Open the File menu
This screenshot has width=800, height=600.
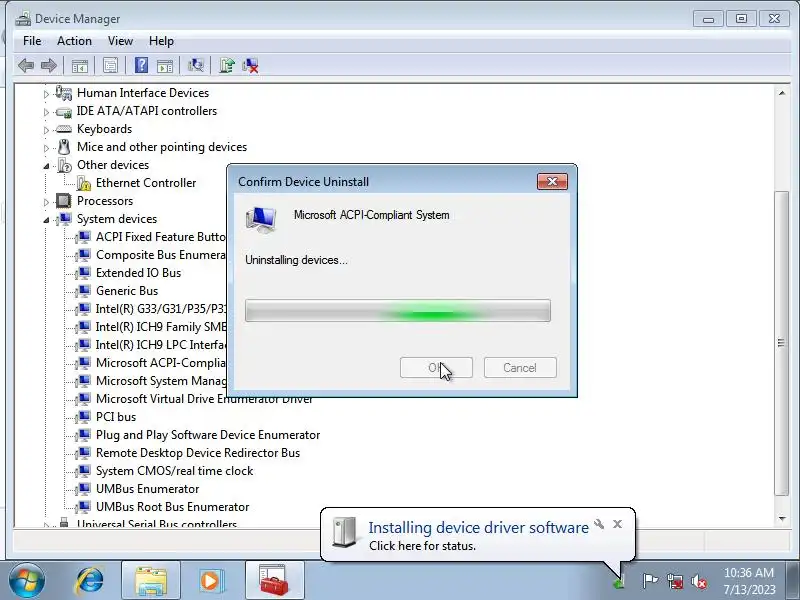[32, 41]
